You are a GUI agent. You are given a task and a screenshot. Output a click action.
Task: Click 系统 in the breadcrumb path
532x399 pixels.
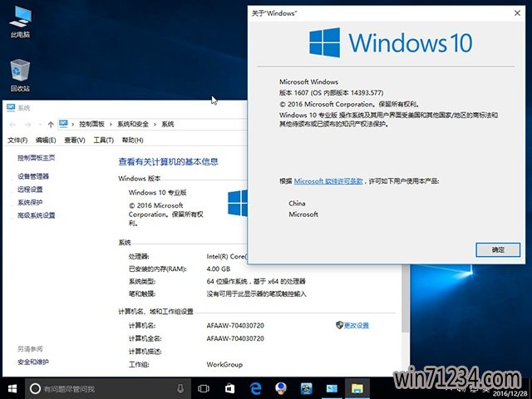[168, 124]
